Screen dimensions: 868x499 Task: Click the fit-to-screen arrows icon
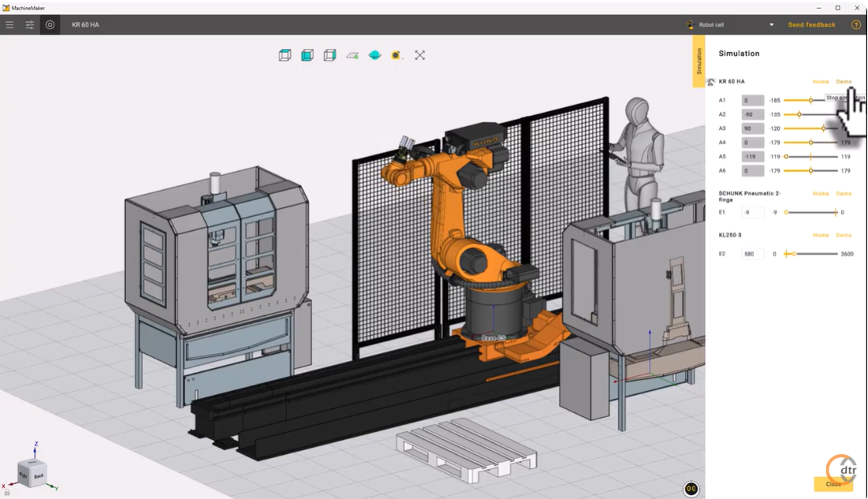click(x=420, y=55)
